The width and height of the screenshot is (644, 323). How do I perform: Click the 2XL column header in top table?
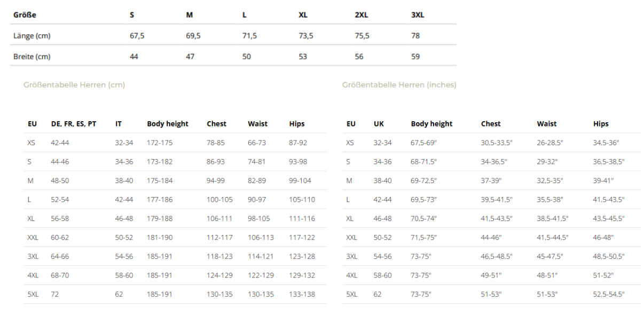[362, 15]
